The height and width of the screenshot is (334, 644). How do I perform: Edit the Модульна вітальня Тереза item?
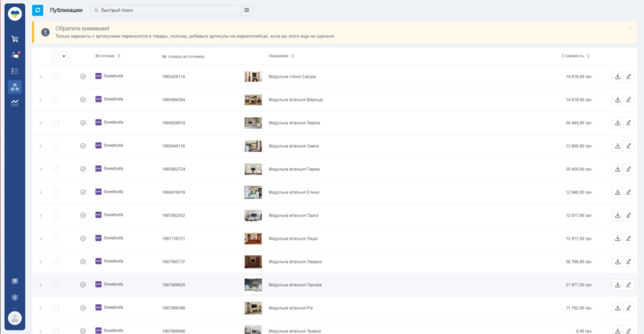pos(628,123)
